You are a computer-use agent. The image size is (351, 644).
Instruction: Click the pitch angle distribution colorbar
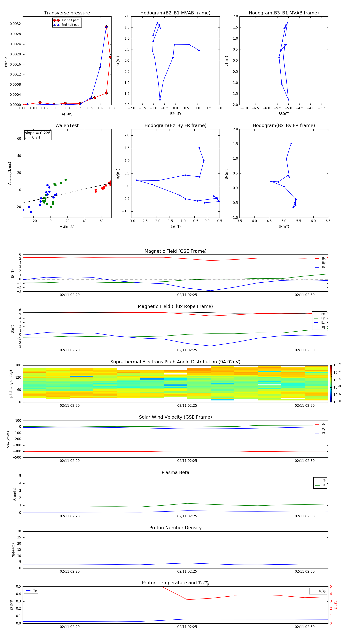coord(331,384)
